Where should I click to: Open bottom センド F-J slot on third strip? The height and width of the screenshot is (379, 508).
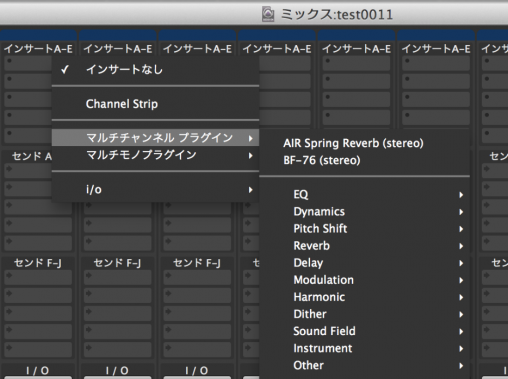pyautogui.click(x=197, y=350)
